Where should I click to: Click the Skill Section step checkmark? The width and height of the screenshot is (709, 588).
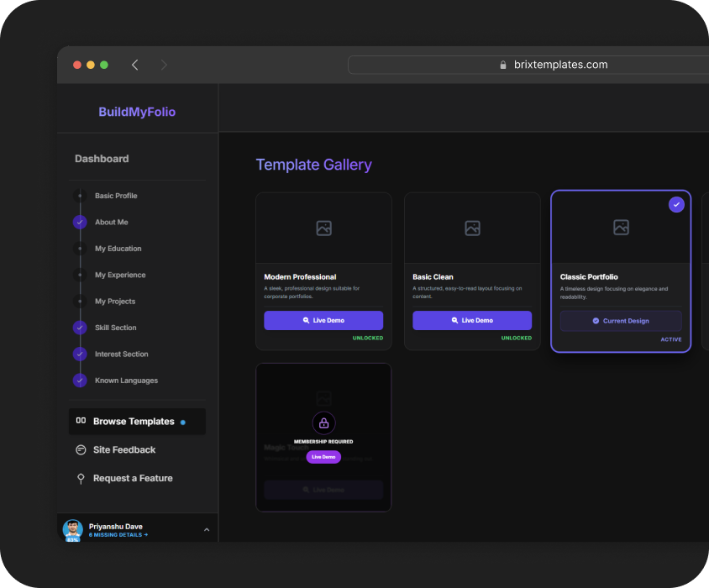[x=80, y=328]
